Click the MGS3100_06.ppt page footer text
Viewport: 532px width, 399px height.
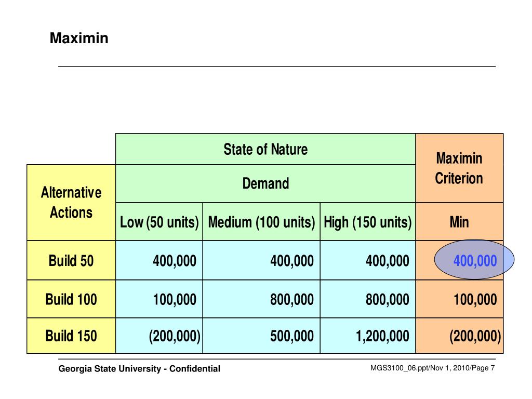pos(433,368)
